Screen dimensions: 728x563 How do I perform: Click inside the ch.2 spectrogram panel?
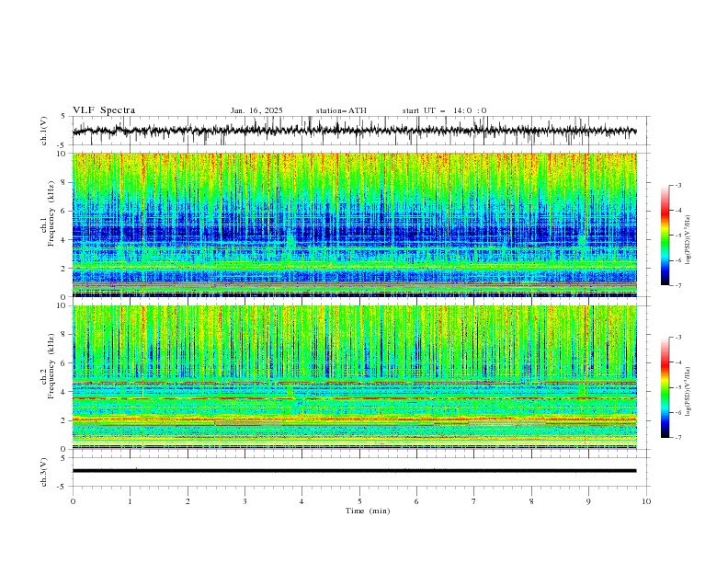pos(355,377)
